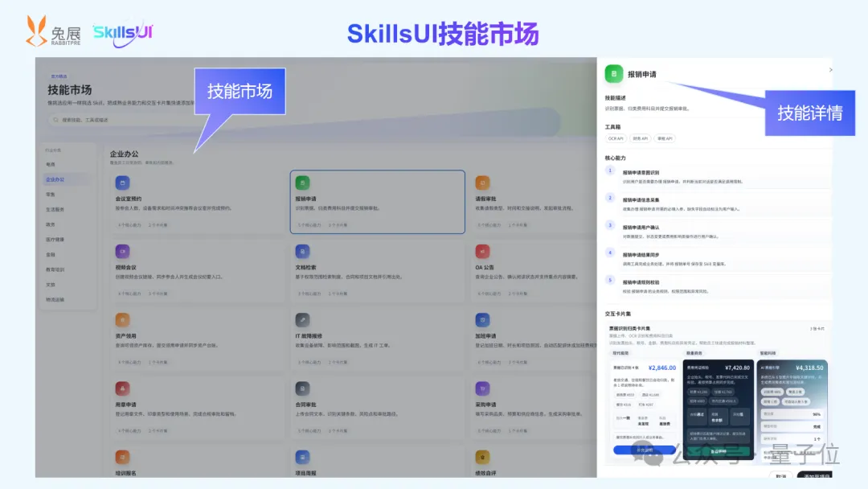Click the green icon in the 报销申请 detail header
Image resolution: width=868 pixels, height=489 pixels.
[x=614, y=74]
